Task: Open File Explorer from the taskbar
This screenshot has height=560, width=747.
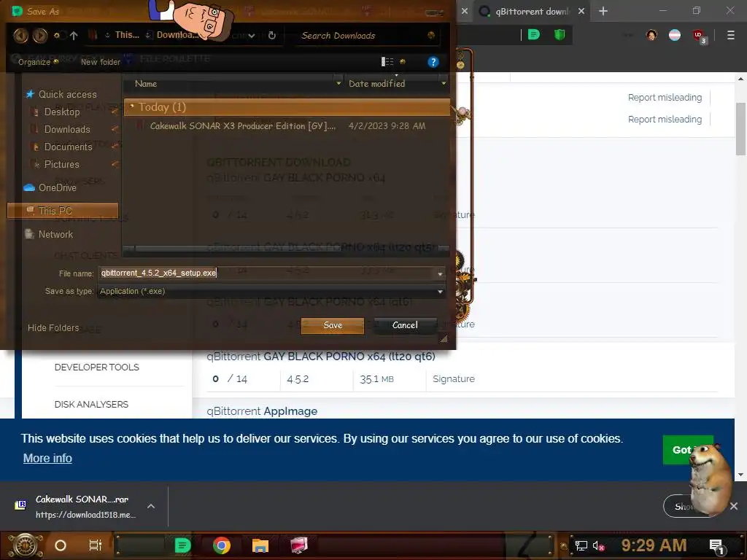Action: [x=260, y=545]
